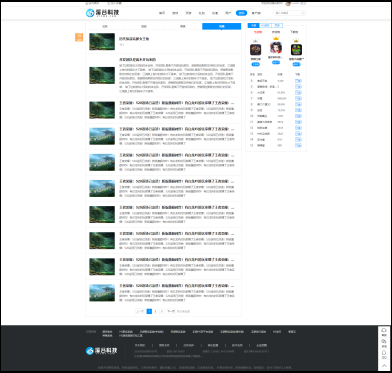Switch to the second tab of the ranking panel

(x=265, y=25)
